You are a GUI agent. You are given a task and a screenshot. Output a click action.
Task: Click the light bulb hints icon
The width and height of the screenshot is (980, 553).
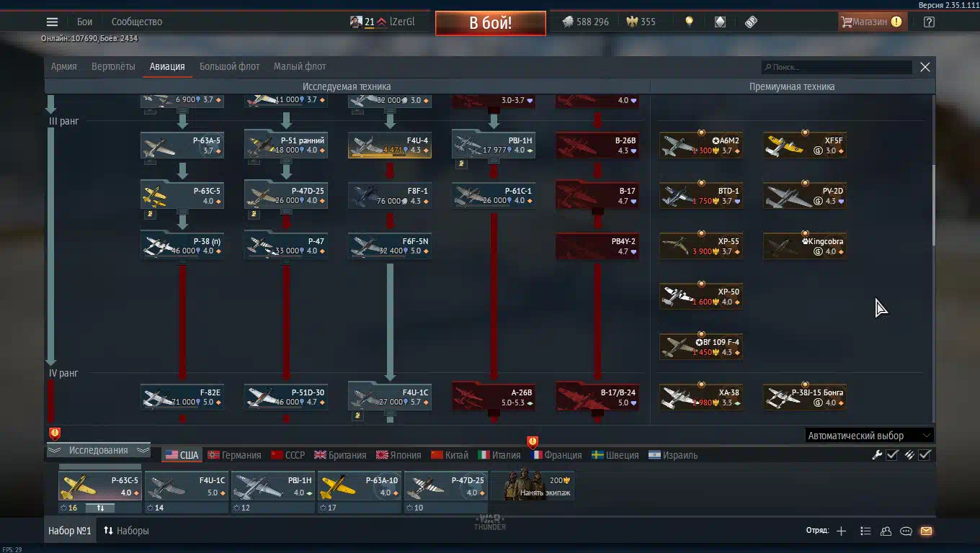pos(689,22)
